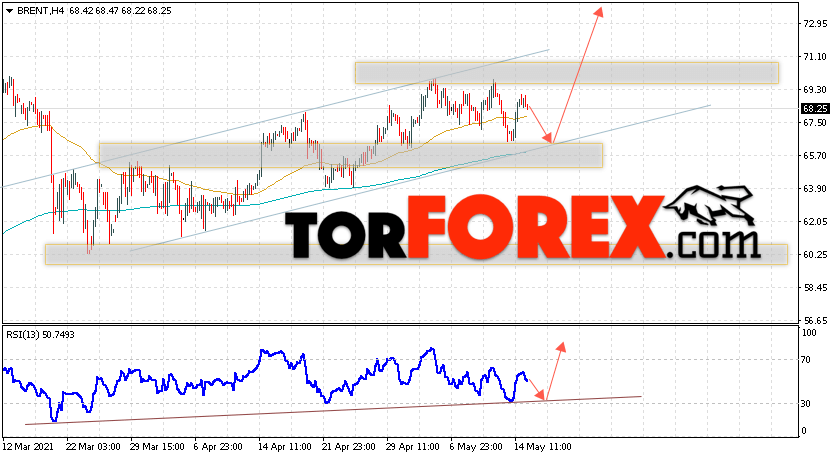The width and height of the screenshot is (838, 458).
Task: Click the 22 Mar 03:00 date label
Action: coord(93,446)
